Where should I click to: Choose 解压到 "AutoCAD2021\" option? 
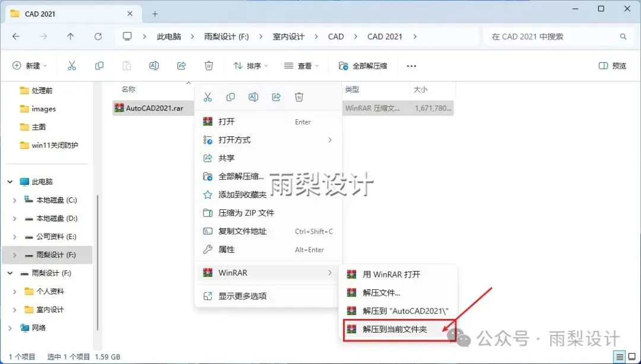click(x=398, y=311)
